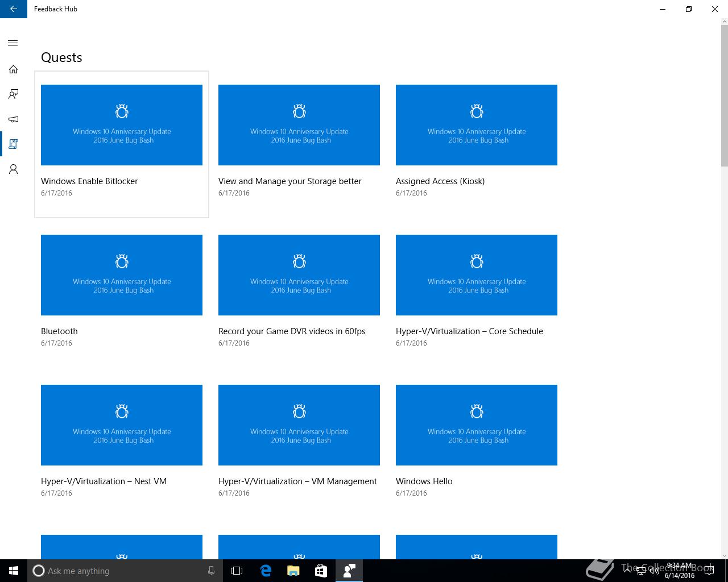Click 'Record your Game DVR videos in 60fps'
The image size is (728, 582).
292,331
